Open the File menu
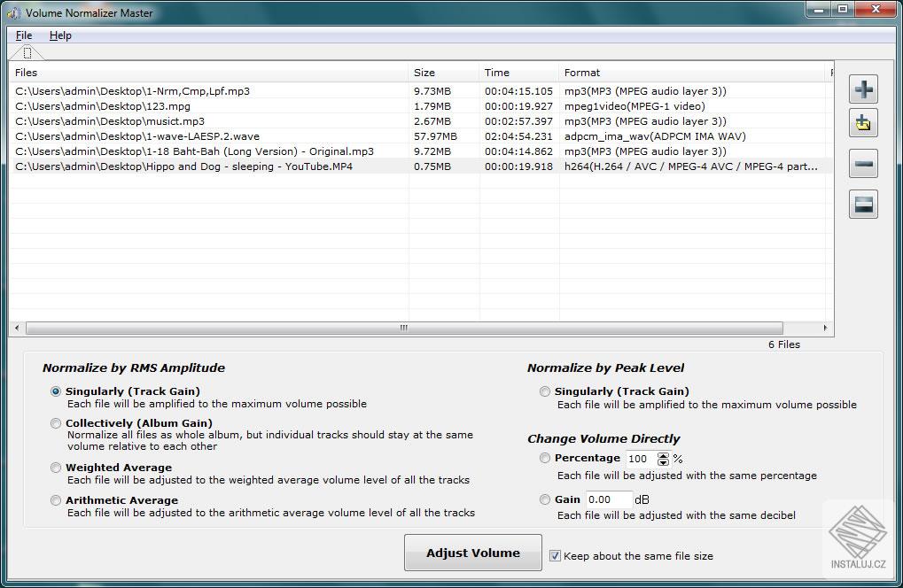The height and width of the screenshot is (588, 903). pyautogui.click(x=23, y=35)
